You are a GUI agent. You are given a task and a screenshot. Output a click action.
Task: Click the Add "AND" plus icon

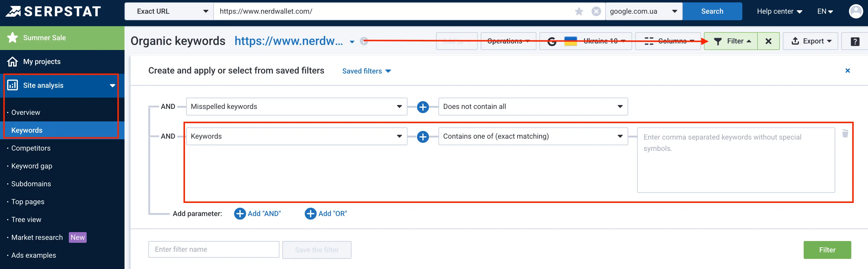tap(239, 213)
